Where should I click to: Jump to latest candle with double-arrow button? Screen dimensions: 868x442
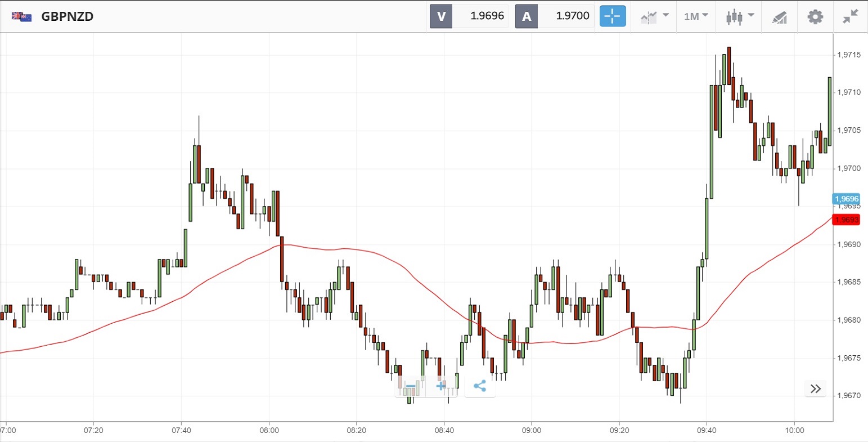[816, 389]
